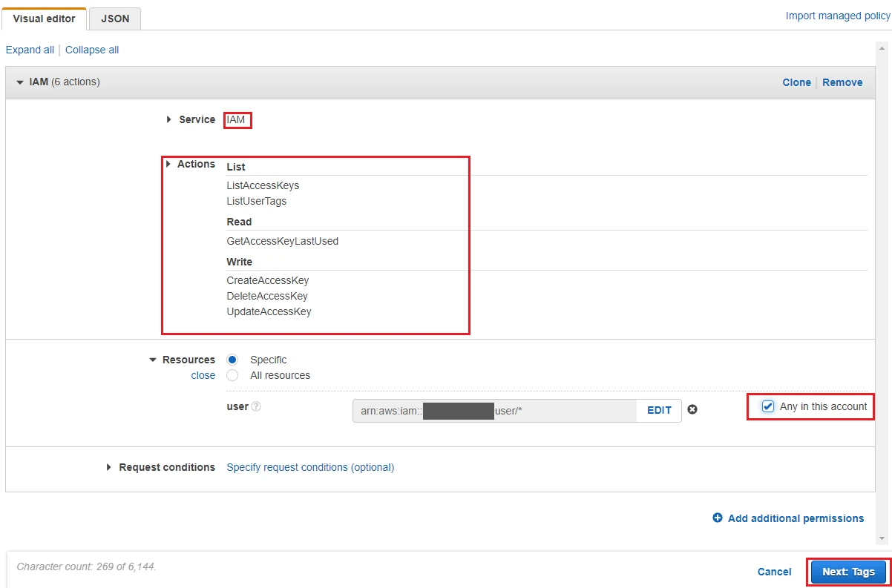Click the DeleteAccessKey action
Screen dimensions: 892x588
[267, 296]
